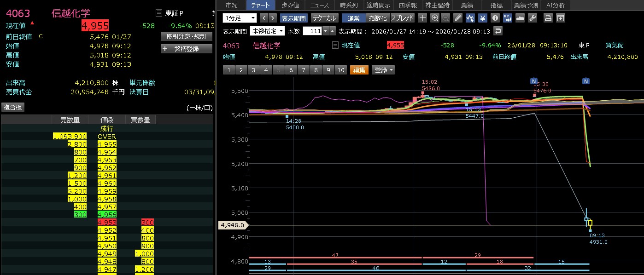Image resolution: width=644 pixels, height=275 pixels.
Task: Click the yen symbol toolbar icon
Action: point(483,18)
